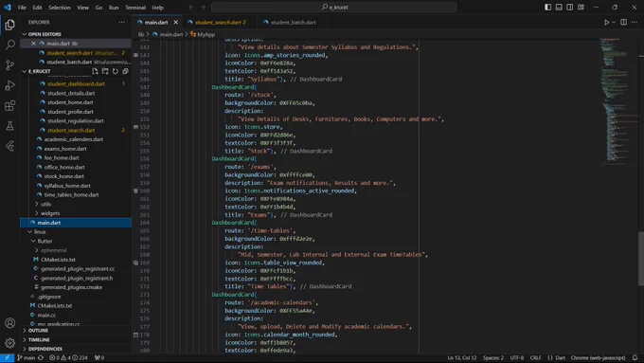Run the Dart file with play button
644x363 pixels.
(x=606, y=22)
